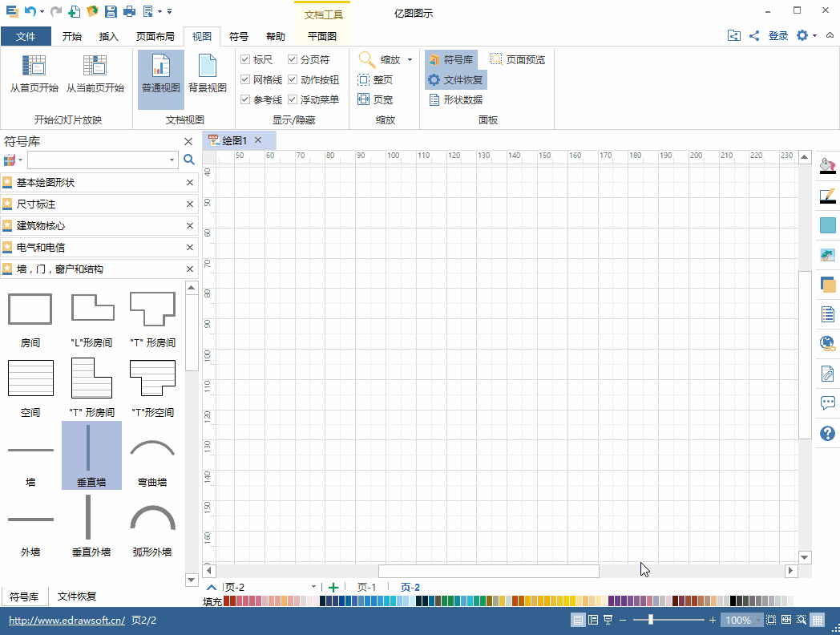Click the Print icon in title bar
This screenshot has width=840, height=635.
(129, 10)
